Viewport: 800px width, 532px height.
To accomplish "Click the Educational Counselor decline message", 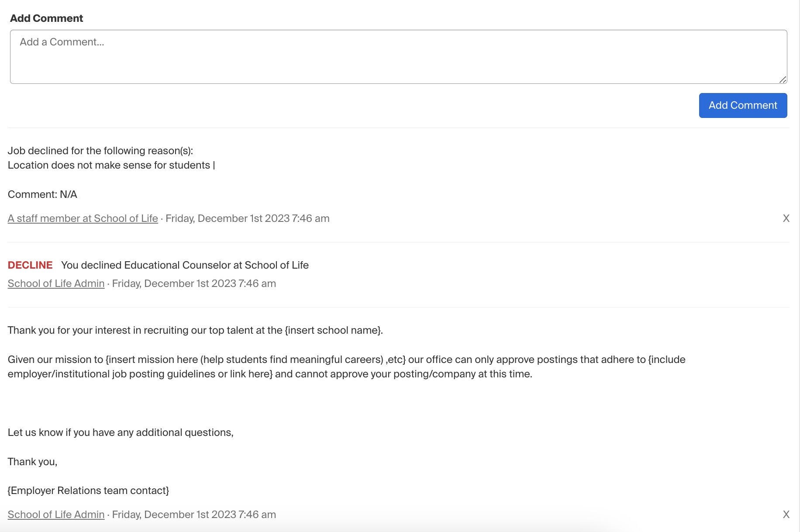I will [x=185, y=265].
